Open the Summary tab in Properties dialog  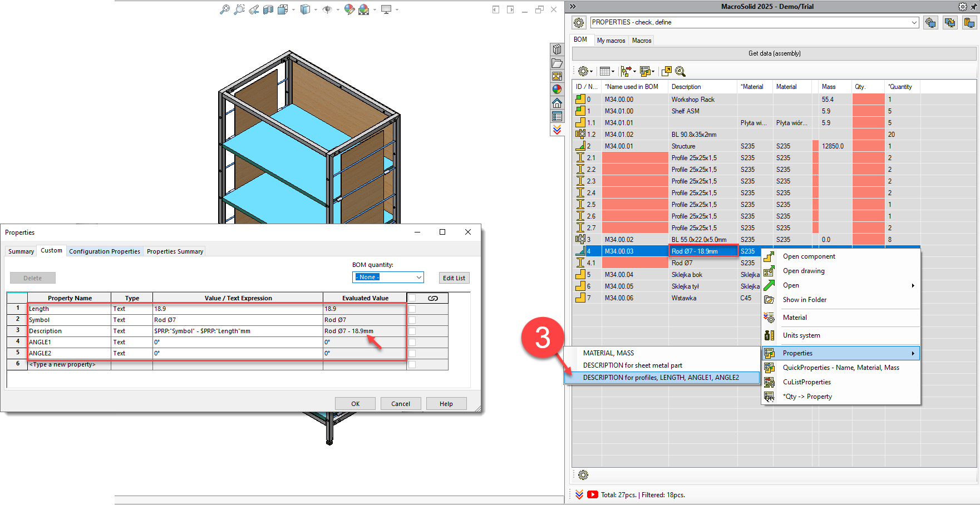click(x=21, y=251)
